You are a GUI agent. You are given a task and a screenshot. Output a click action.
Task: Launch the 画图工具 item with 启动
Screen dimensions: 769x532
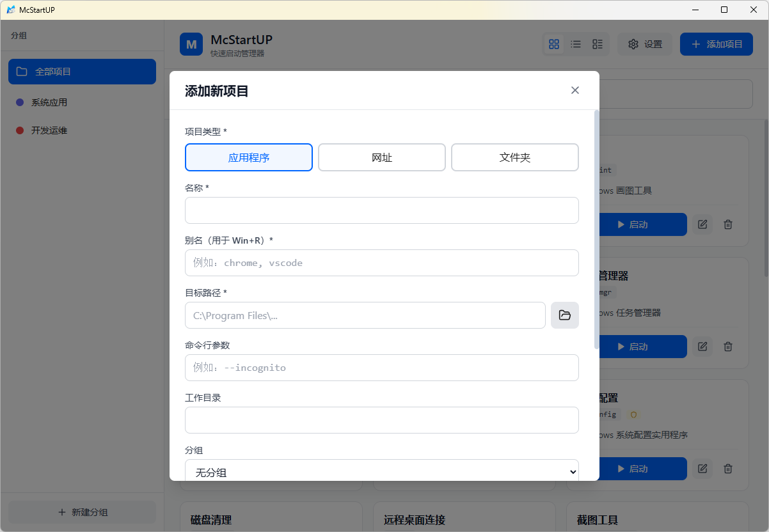642,224
